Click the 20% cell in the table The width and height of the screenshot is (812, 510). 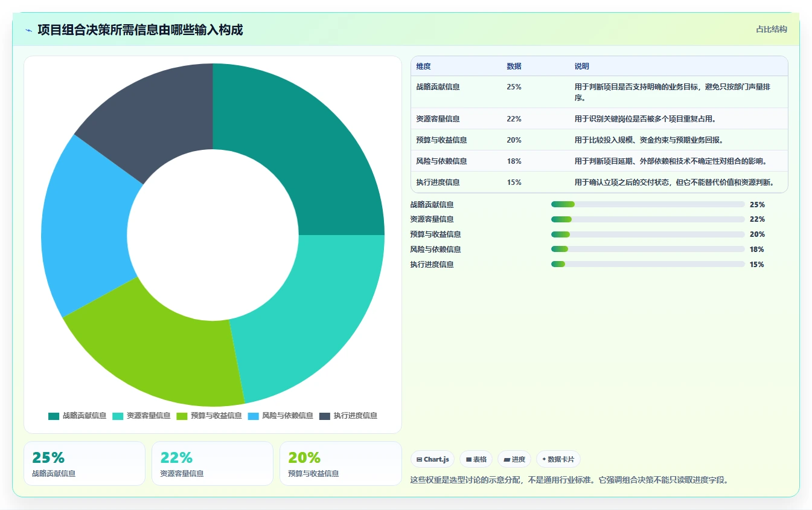coord(514,140)
